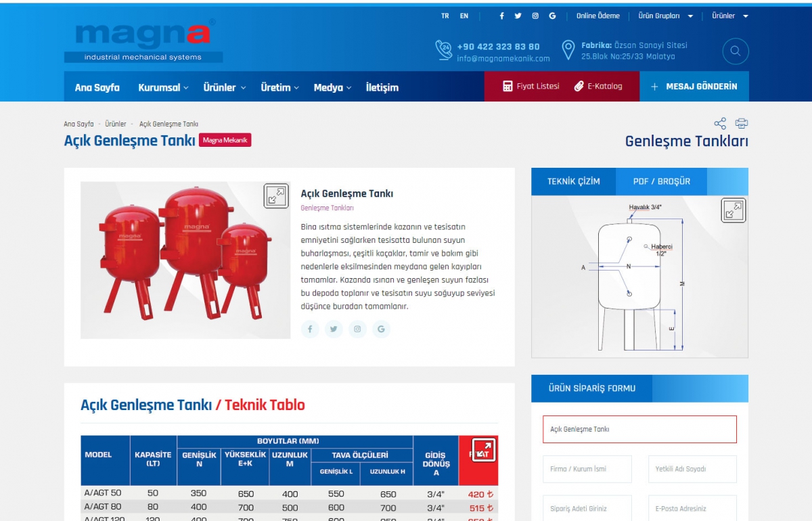The image size is (812, 521).
Task: Expand the technical drawing with its corner icon
Action: pyautogui.click(x=733, y=210)
